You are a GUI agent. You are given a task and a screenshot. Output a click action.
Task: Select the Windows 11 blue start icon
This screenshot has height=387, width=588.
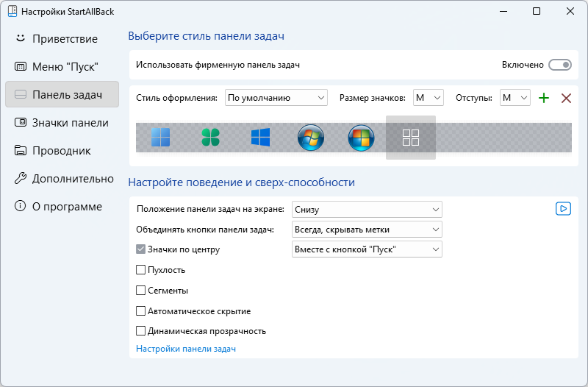pos(160,137)
